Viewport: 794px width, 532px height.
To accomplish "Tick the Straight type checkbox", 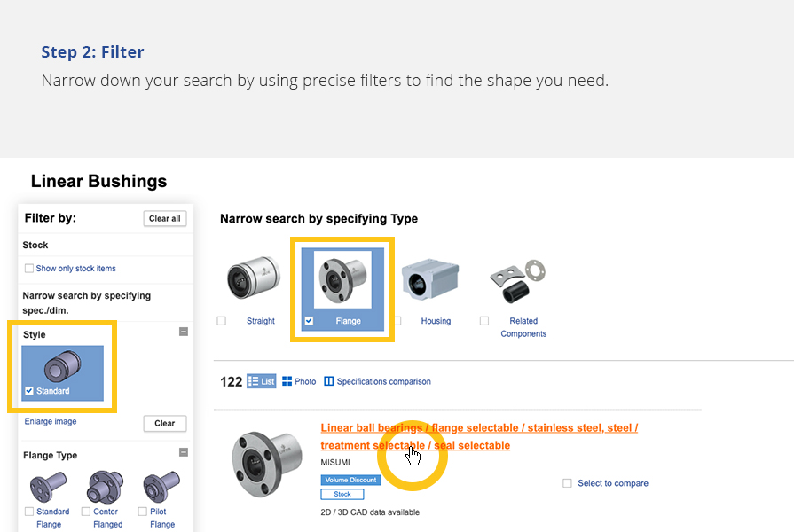I will pos(222,321).
